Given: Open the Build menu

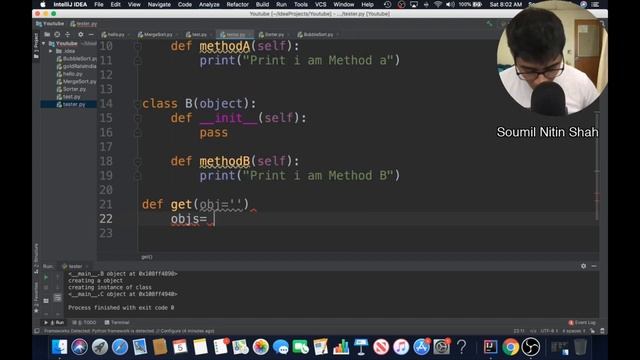Looking at the screenshot, I should click(x=262, y=4).
